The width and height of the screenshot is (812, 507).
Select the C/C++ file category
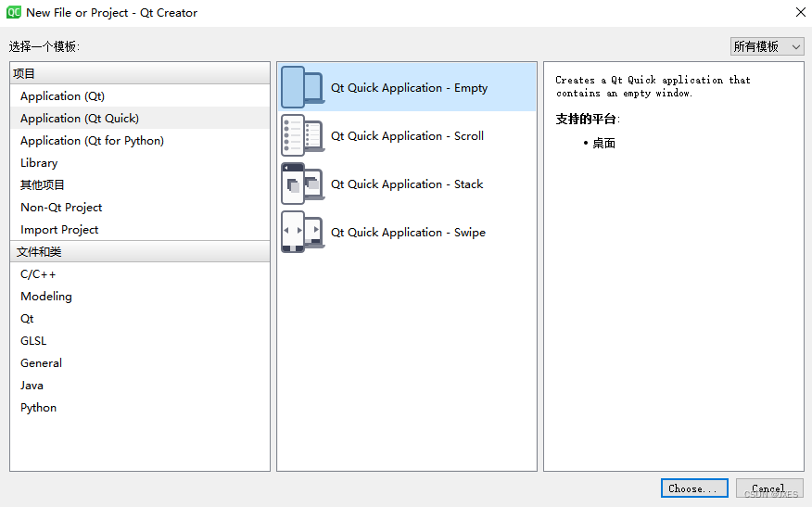point(140,274)
